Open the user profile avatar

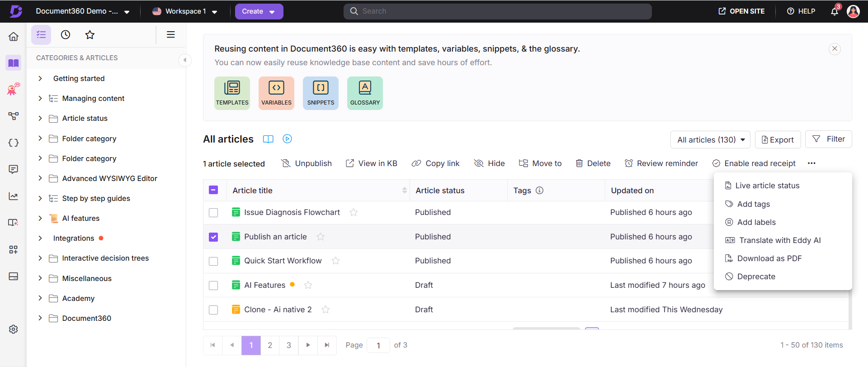(853, 11)
